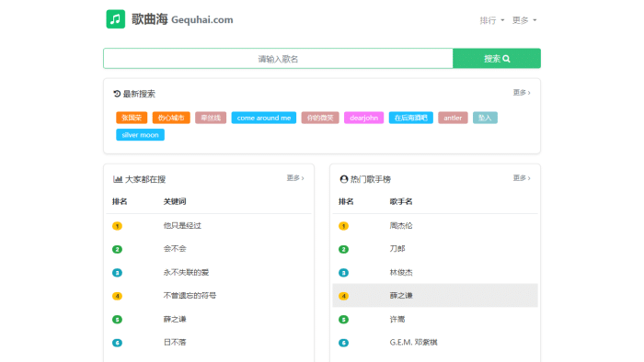Click rank 3 badge next to 林俊杰
644x362 pixels.
(343, 273)
